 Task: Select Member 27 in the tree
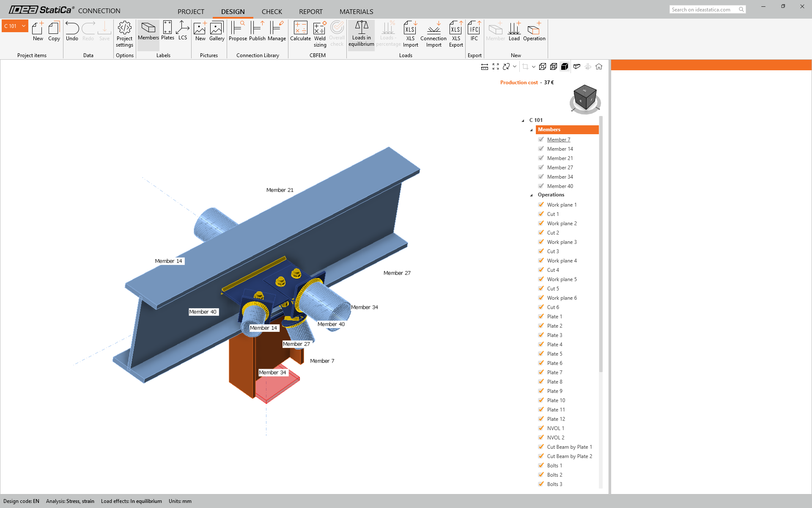pyautogui.click(x=560, y=168)
